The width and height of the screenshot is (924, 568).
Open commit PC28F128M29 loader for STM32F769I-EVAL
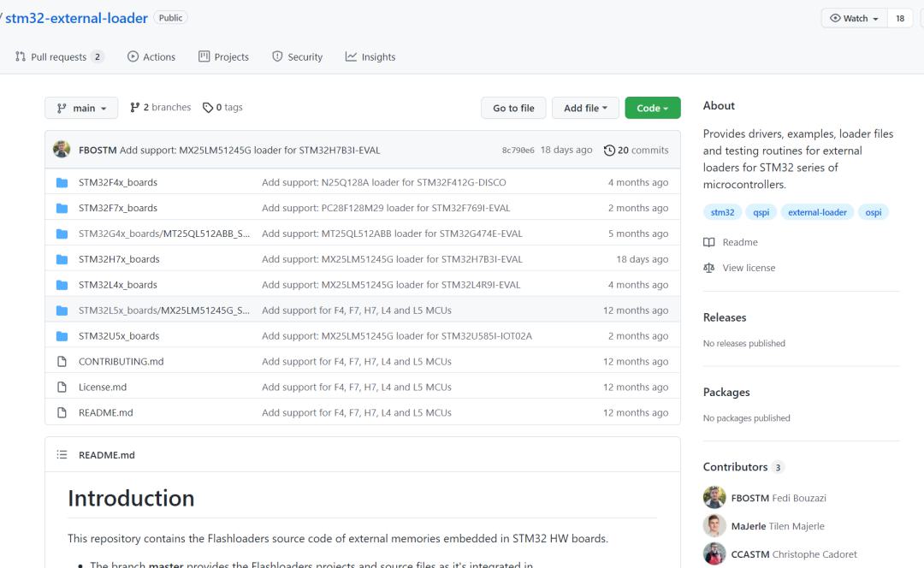coord(386,208)
